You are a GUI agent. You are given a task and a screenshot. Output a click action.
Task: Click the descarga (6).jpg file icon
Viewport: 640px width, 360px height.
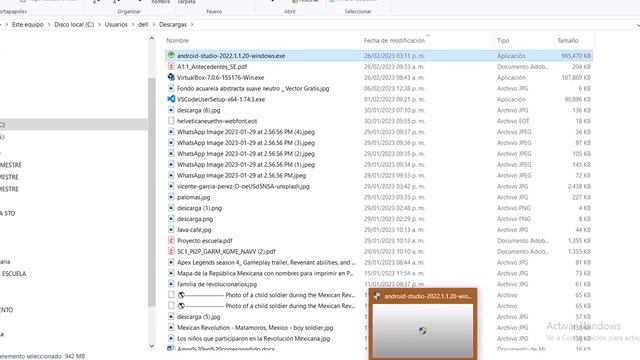coord(171,110)
